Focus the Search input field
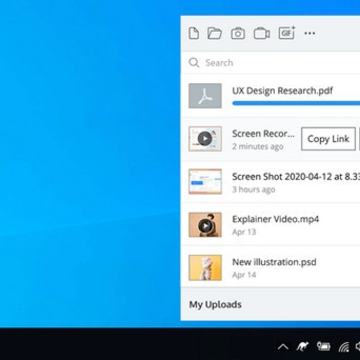 270,63
